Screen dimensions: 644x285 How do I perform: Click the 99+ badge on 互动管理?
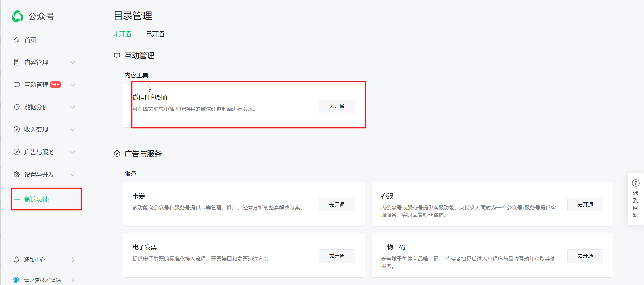[55, 85]
